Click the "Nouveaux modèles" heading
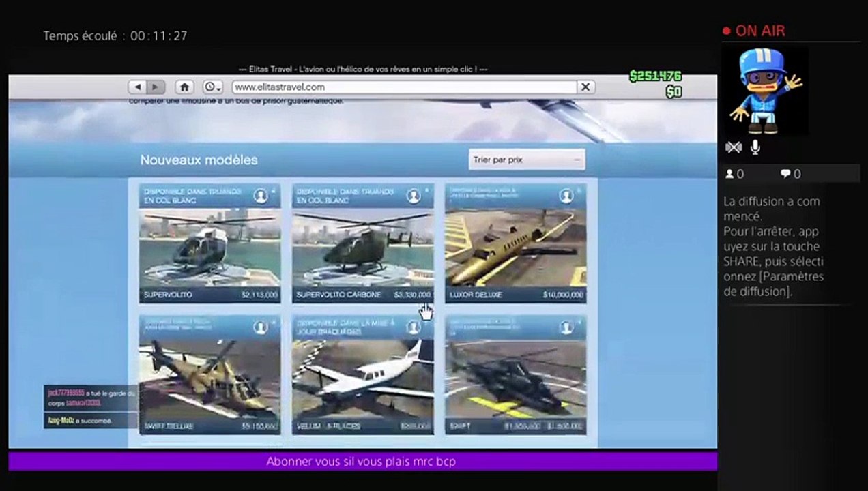Image resolution: width=868 pixels, height=491 pixels. pos(199,160)
